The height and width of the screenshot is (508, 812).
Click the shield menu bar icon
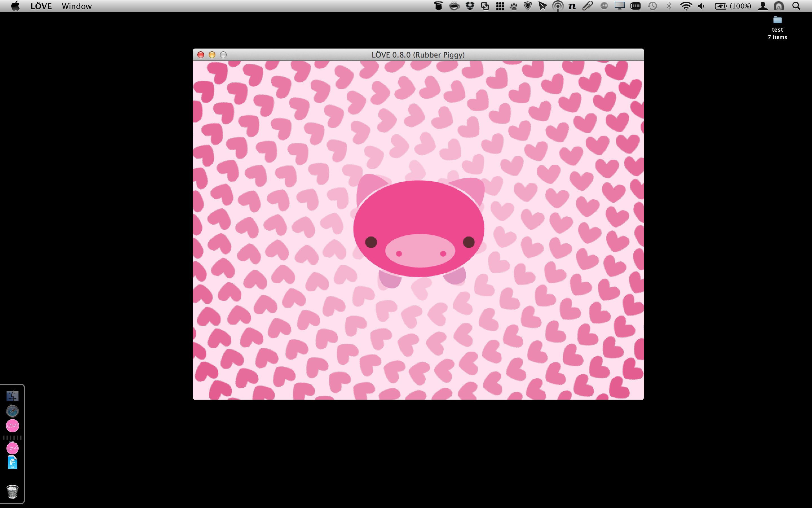[x=528, y=6]
